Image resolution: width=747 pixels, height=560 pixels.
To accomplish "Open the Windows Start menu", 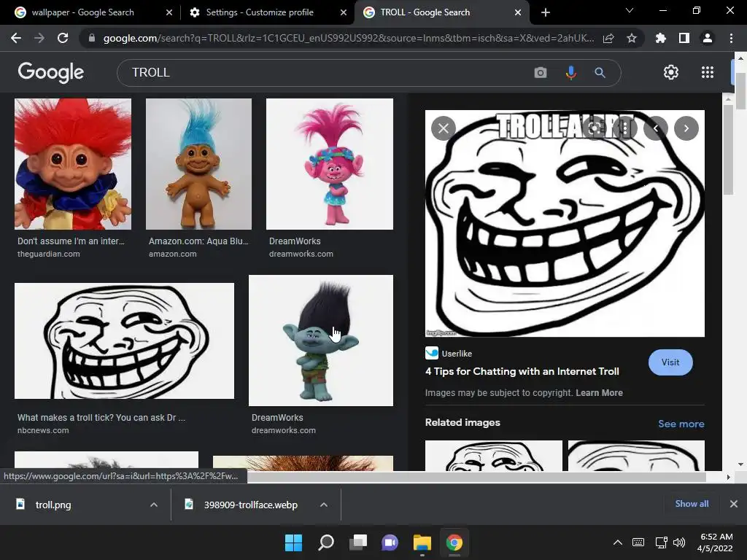I will tap(293, 542).
